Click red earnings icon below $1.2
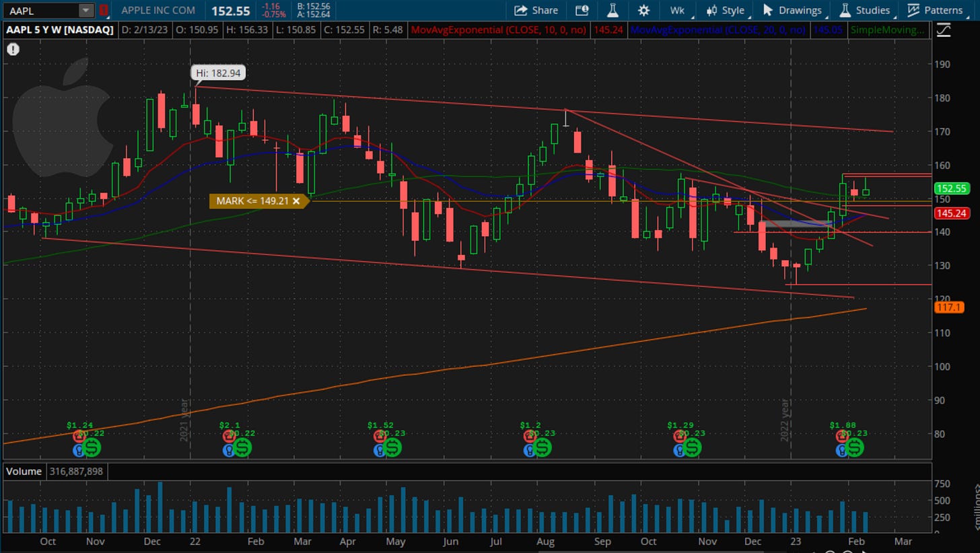 [x=529, y=437]
